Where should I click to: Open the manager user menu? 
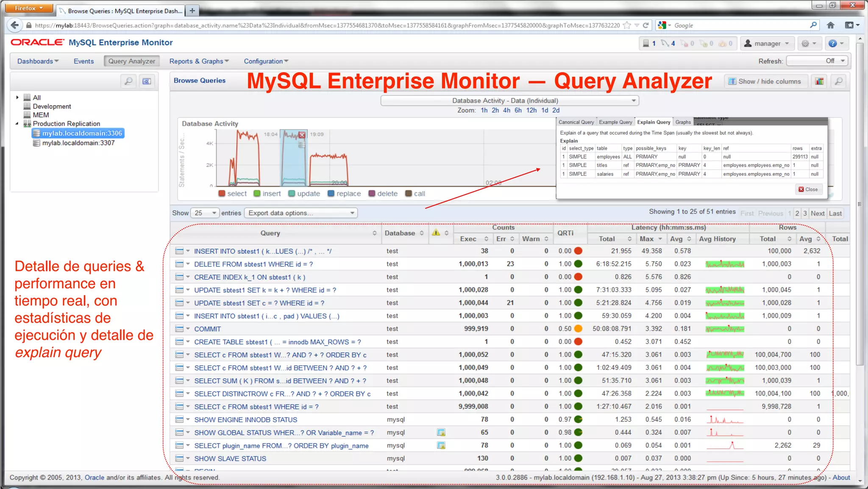click(767, 43)
